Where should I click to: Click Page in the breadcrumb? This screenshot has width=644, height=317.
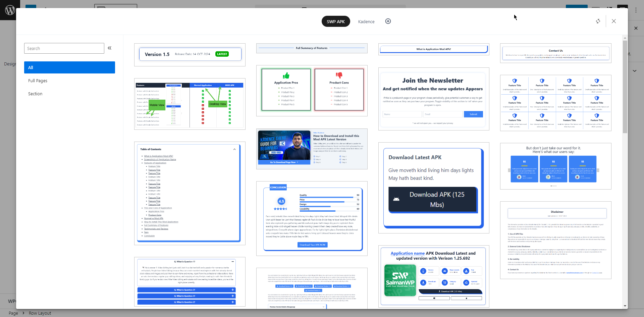[13, 313]
